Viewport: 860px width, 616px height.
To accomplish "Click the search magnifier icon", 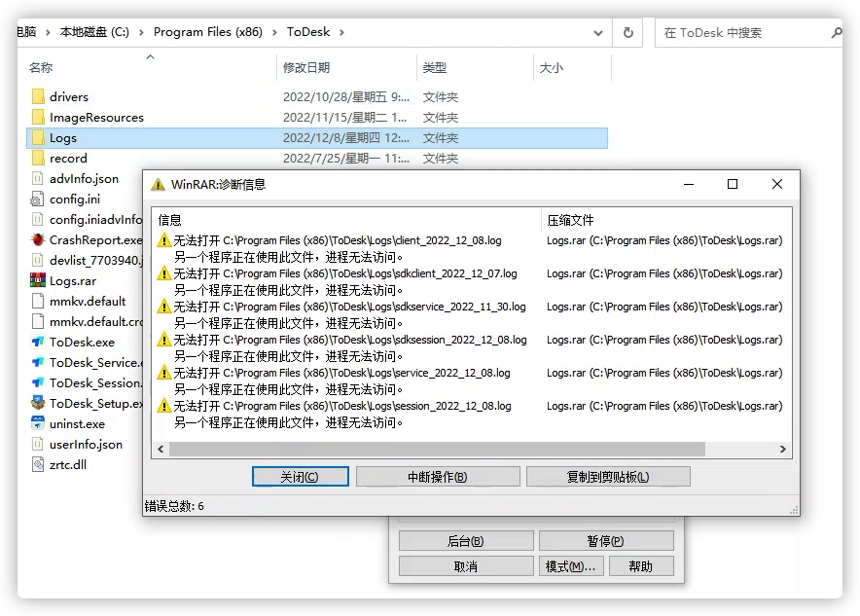I will coord(836,32).
